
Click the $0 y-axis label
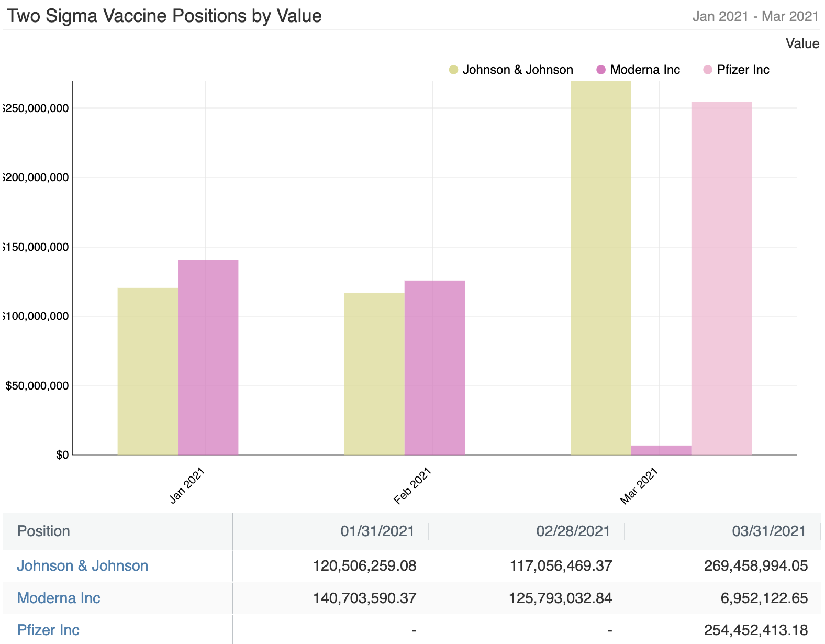click(62, 455)
